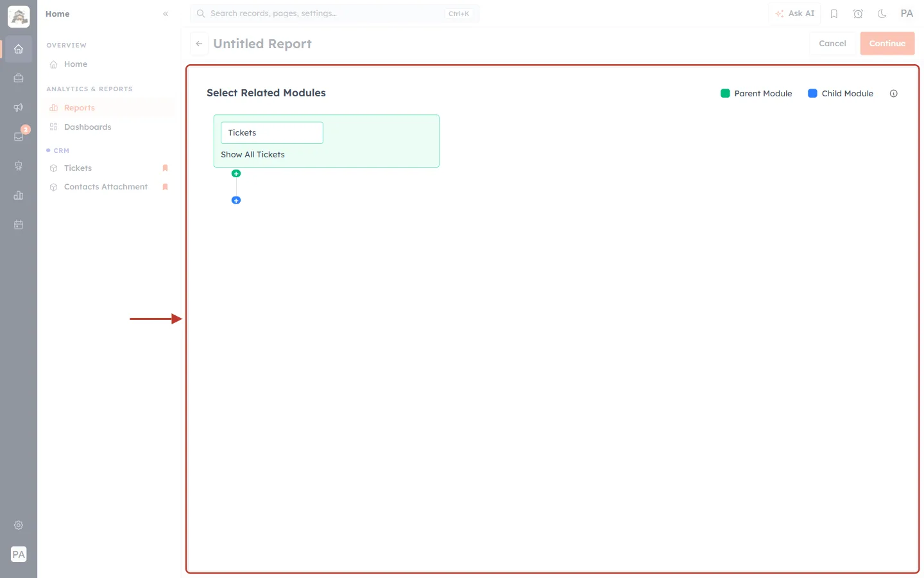Click the Cancel button
Image resolution: width=924 pixels, height=578 pixels.
(x=832, y=44)
